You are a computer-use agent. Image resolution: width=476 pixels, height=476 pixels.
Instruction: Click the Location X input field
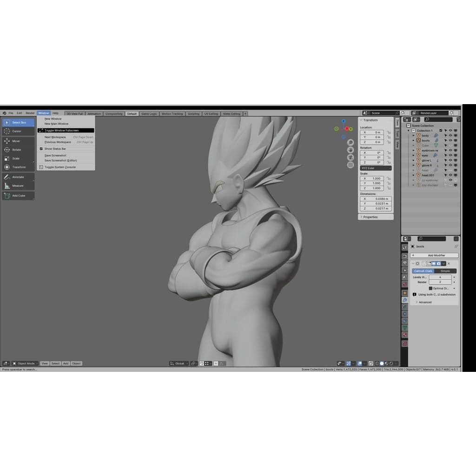pyautogui.click(x=372, y=132)
